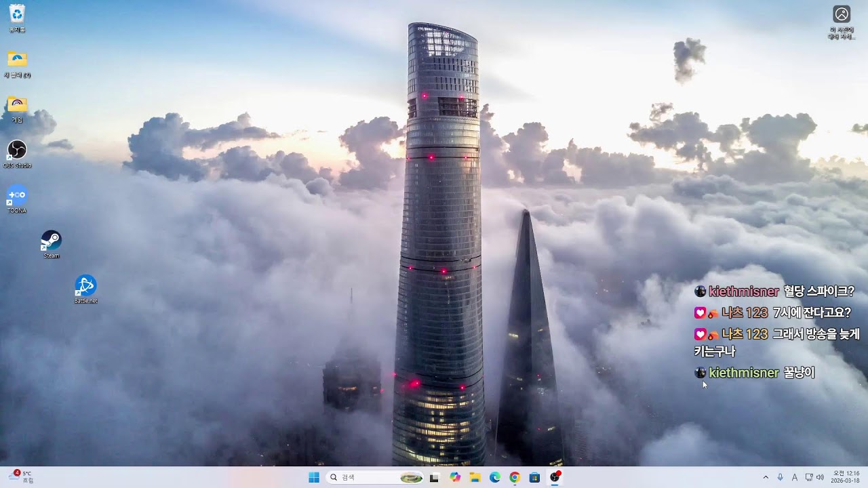Click the chat message 꿀낭이
868x488 pixels.
coord(799,372)
